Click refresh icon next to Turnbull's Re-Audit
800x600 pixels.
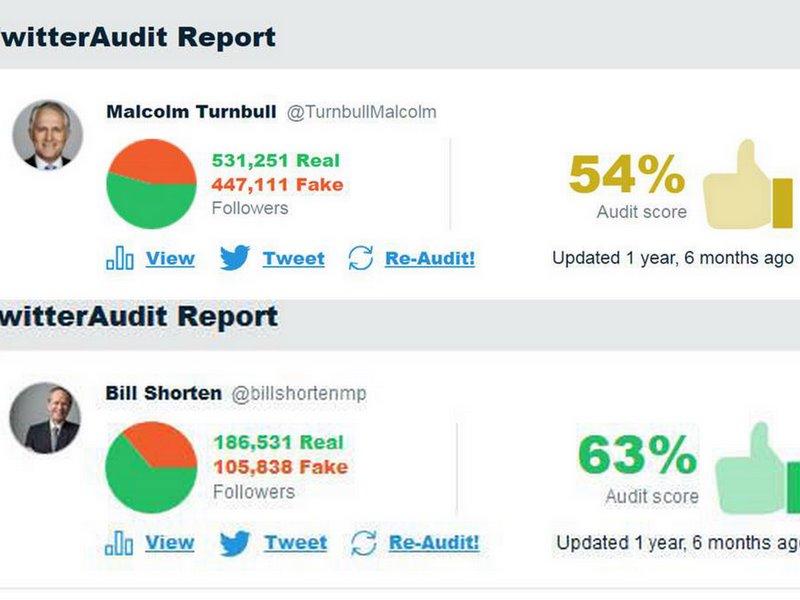tap(360, 258)
